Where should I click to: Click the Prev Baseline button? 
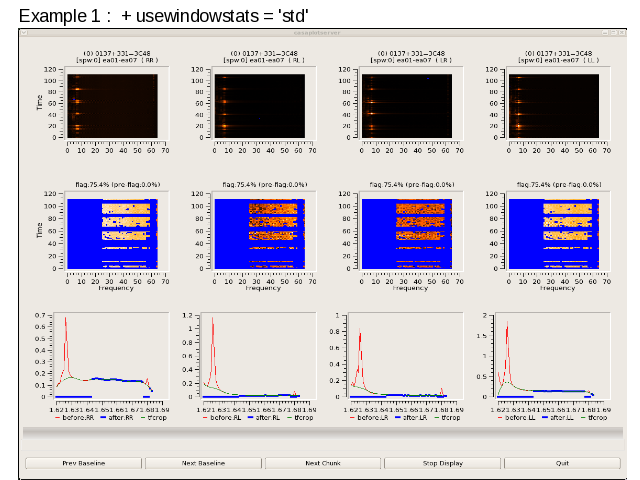pos(84,463)
